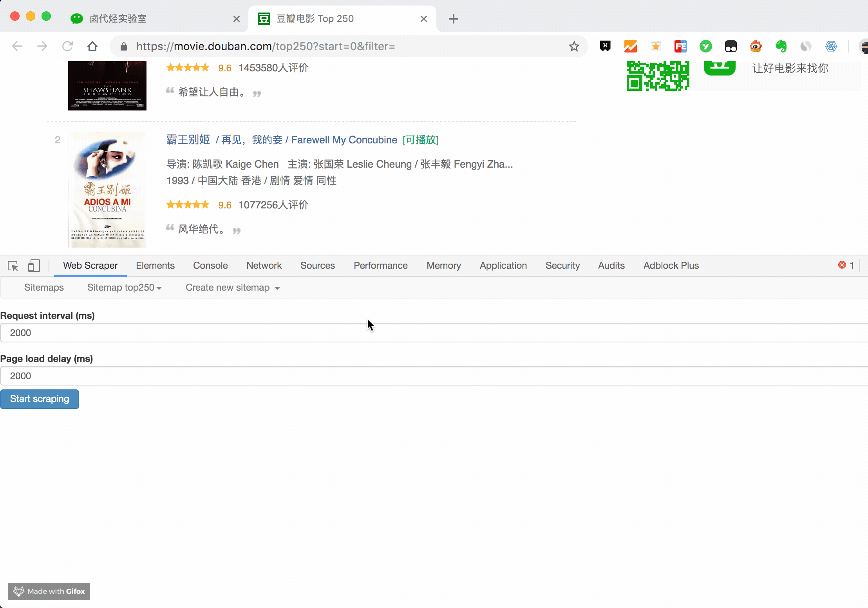
Task: Open the green Y extension icon
Action: point(706,46)
